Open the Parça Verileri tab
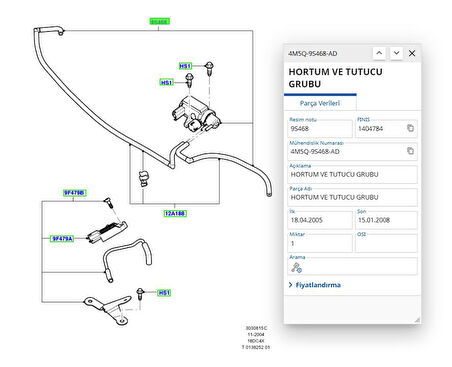452x367 pixels. pyautogui.click(x=320, y=103)
